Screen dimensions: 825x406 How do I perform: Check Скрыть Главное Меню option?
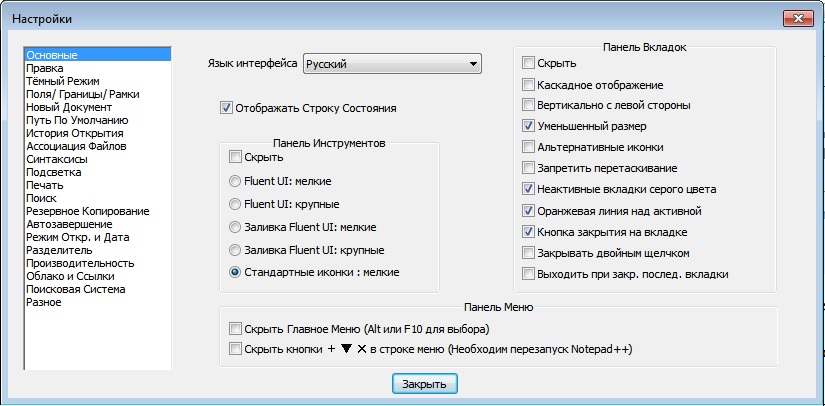(x=236, y=328)
